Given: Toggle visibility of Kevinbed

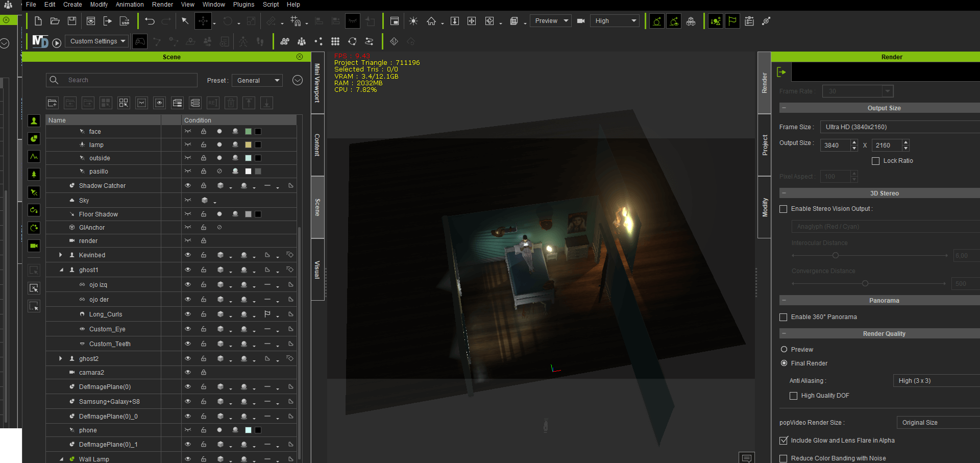Looking at the screenshot, I should (188, 255).
